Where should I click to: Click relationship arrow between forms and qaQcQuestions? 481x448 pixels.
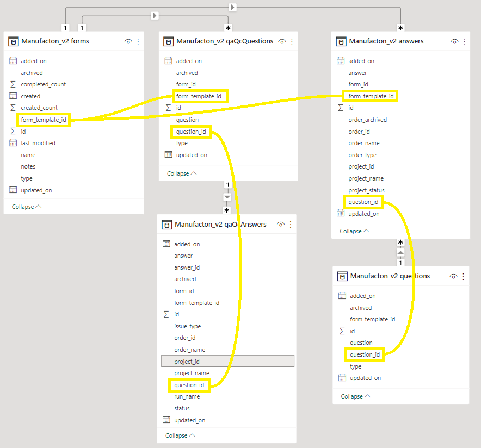click(x=155, y=15)
